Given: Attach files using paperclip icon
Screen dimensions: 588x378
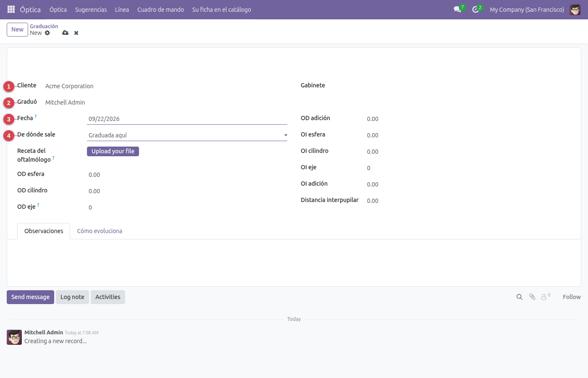Looking at the screenshot, I should click(x=532, y=297).
